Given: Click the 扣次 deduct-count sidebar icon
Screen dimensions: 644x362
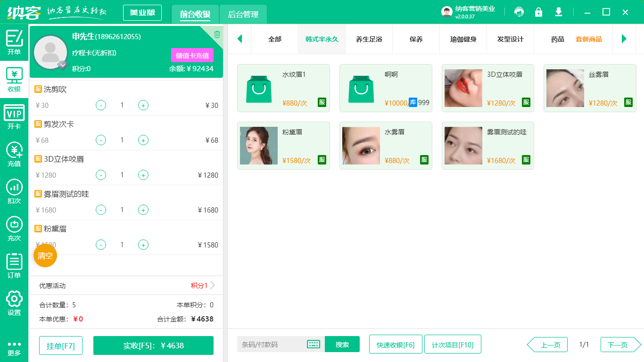Looking at the screenshot, I should tap(14, 191).
